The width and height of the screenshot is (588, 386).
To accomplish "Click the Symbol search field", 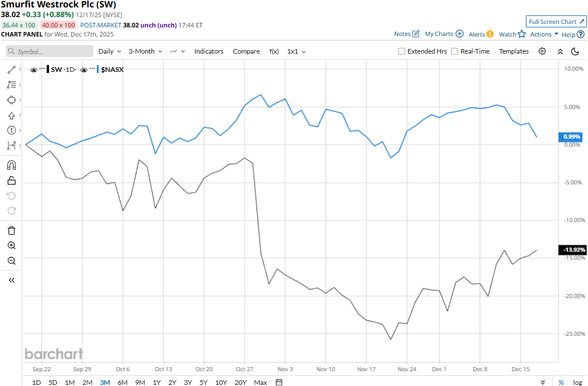I will 50,51.
